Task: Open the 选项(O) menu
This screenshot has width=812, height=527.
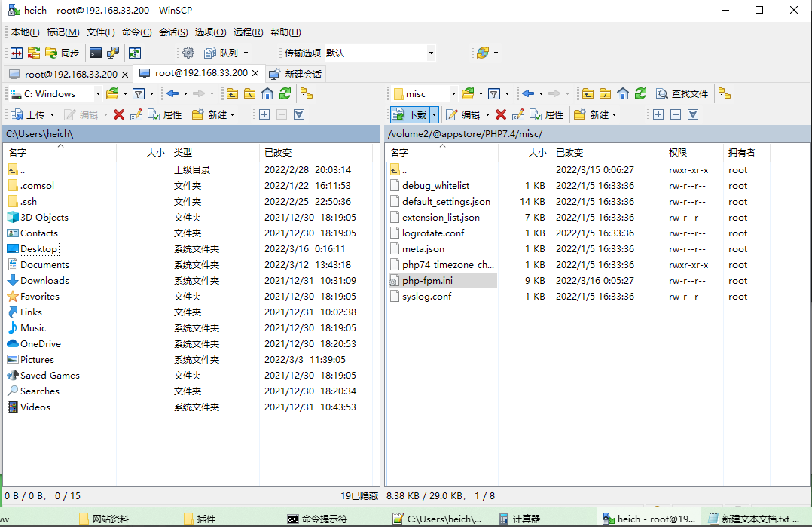Action: [x=210, y=32]
